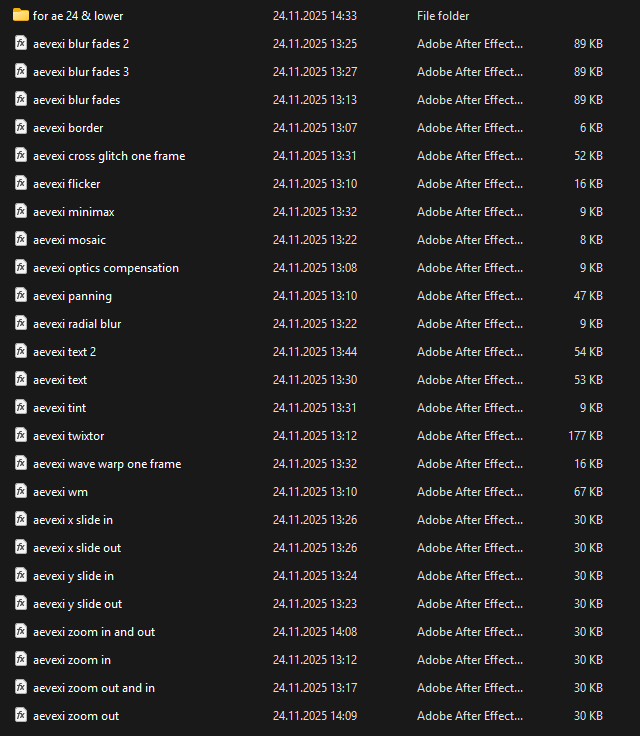Select aevexi cross glitch one frame preset

pyautogui.click(x=109, y=156)
